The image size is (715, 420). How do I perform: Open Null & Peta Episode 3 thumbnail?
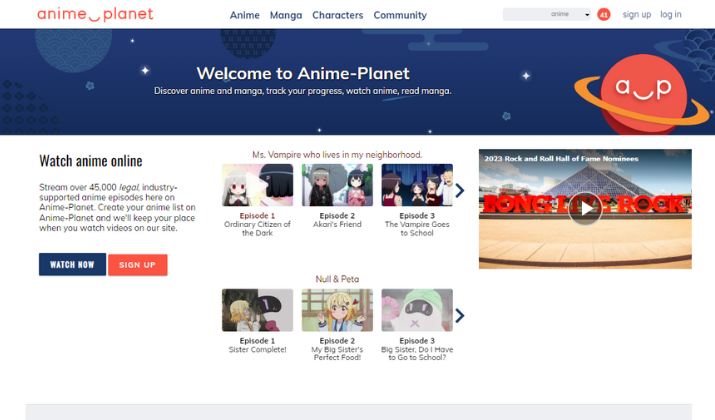[x=417, y=310]
